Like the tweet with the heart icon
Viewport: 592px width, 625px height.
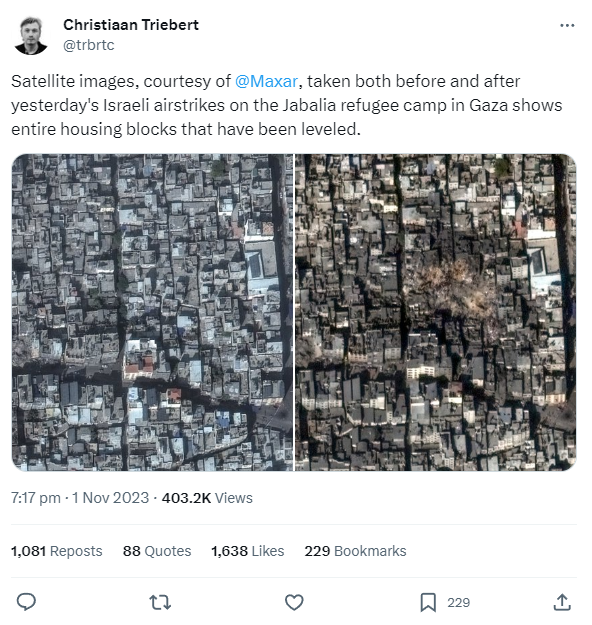[294, 602]
